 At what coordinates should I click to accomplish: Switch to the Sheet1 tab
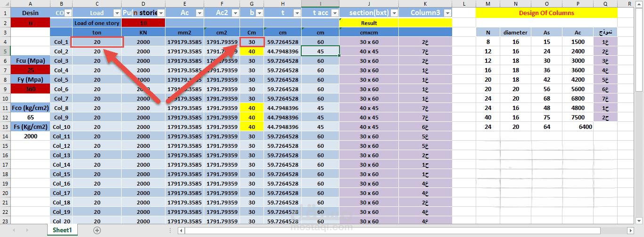pyautogui.click(x=62, y=230)
